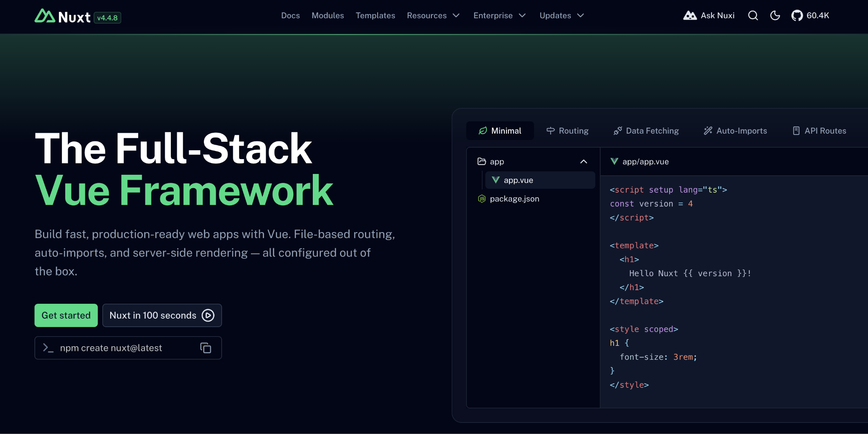Click the Node.js icon beside package.json

(482, 199)
